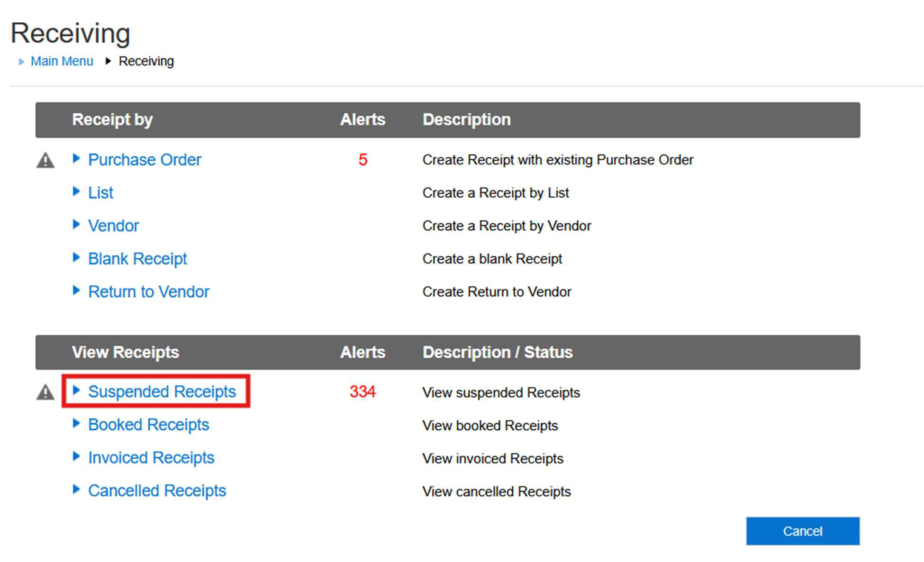Click the arrow icon before Return to Vendor
This screenshot has height=562, width=924.
click(x=76, y=290)
